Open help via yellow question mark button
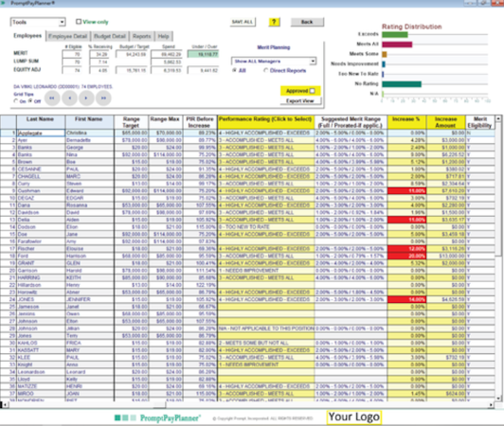This screenshot has height=426, width=504. 274,22
